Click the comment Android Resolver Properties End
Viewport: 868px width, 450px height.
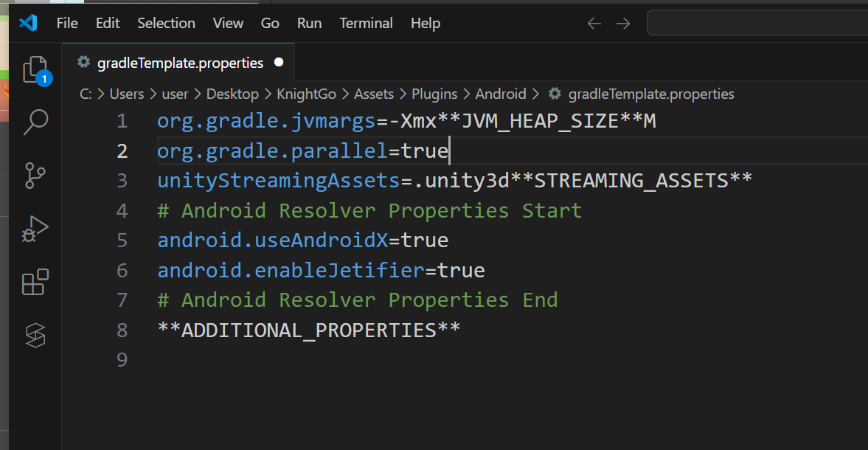(x=358, y=300)
